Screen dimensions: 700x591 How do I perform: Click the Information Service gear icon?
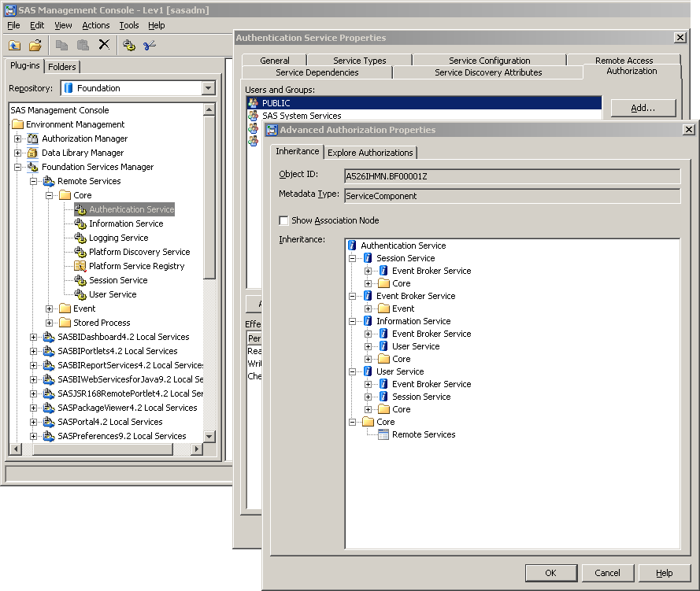click(80, 223)
